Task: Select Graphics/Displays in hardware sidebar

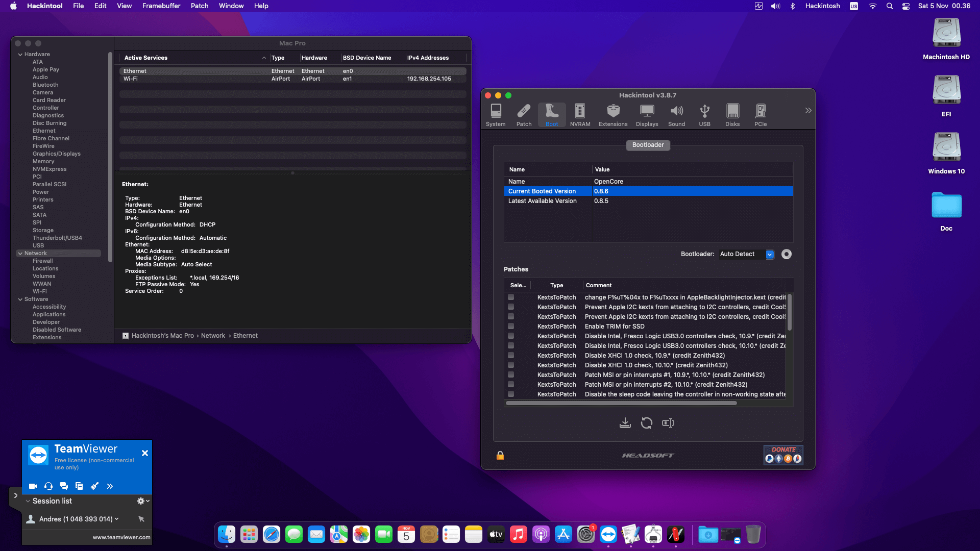Action: [x=57, y=154]
